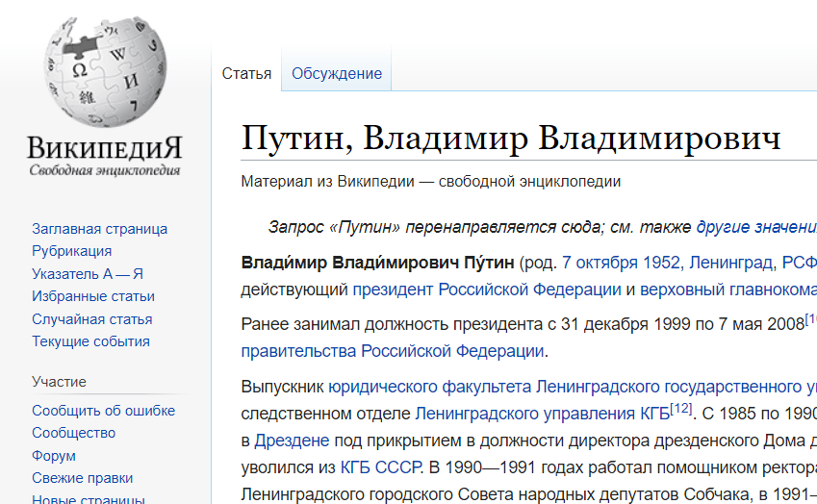
Task: Switch to the Статья tab
Action: (x=246, y=73)
